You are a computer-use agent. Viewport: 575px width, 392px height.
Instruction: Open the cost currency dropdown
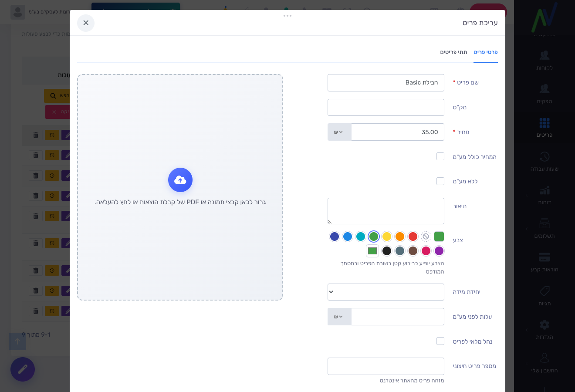tap(339, 317)
